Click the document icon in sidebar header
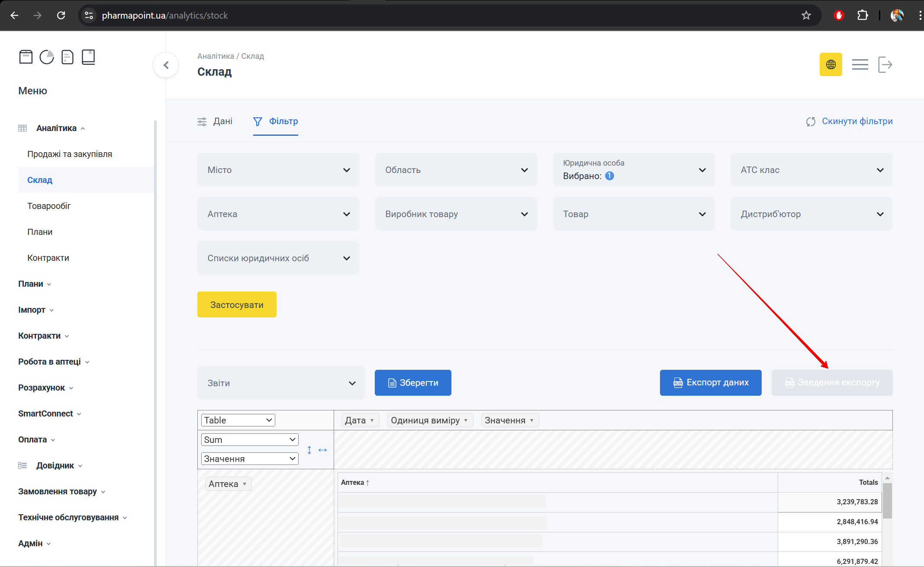Image resolution: width=924 pixels, height=567 pixels. (68, 57)
